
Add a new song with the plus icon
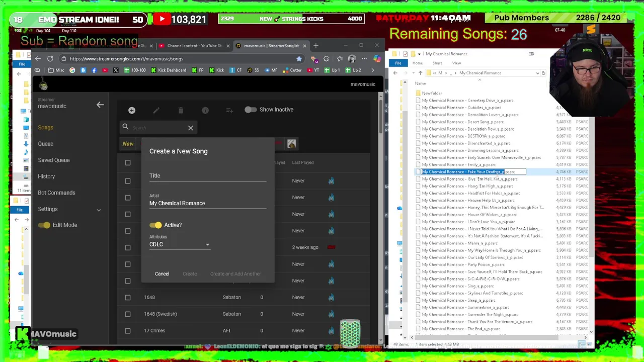131,110
